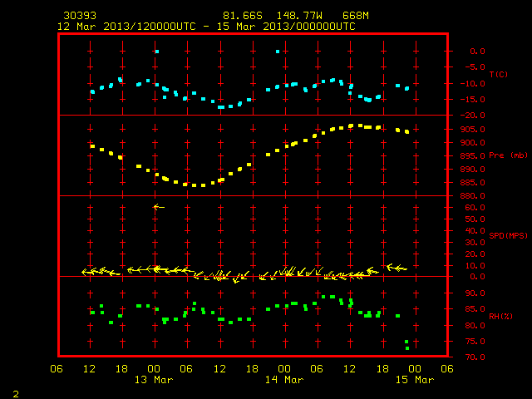Viewport: 532px width, 399px height.
Task: Click the date range header text
Action: [x=206, y=27]
